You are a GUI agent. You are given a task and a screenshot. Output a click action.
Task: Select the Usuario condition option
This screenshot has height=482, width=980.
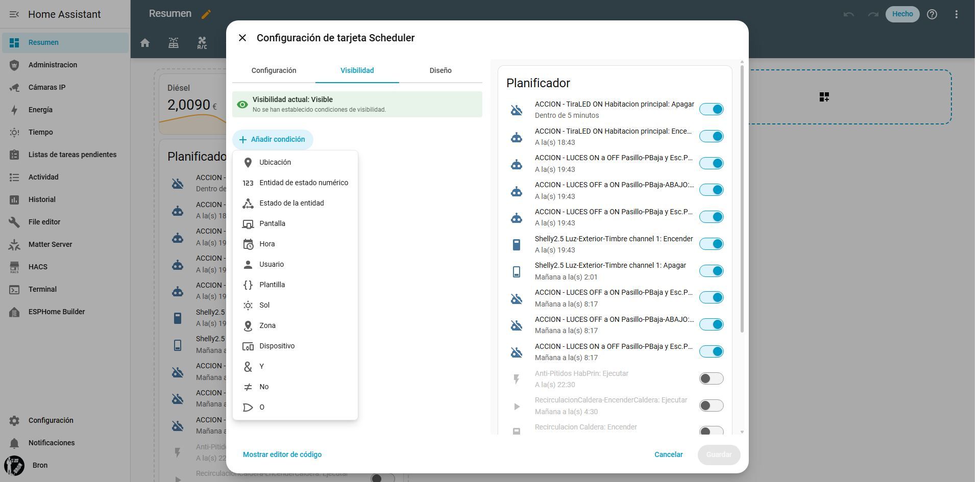click(x=295, y=264)
